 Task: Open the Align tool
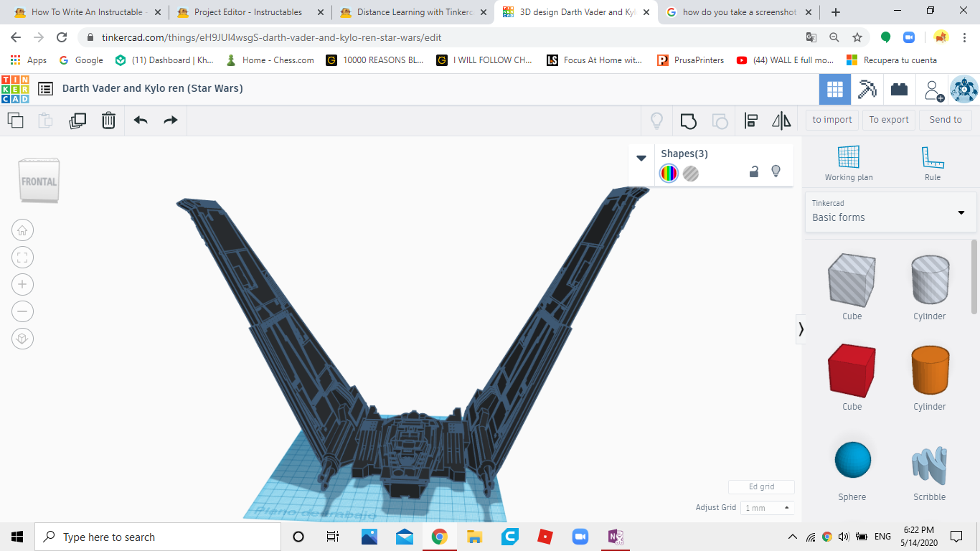751,121
